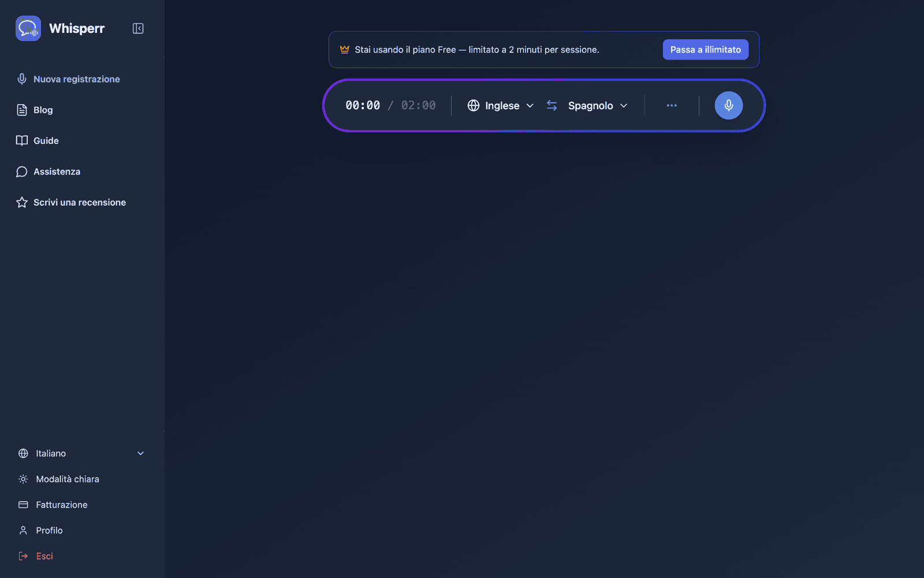Click the globe icon beside Inglese

click(x=474, y=106)
